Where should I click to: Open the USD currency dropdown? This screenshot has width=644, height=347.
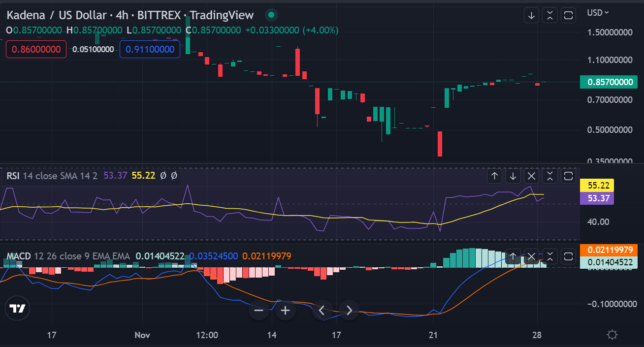[598, 12]
